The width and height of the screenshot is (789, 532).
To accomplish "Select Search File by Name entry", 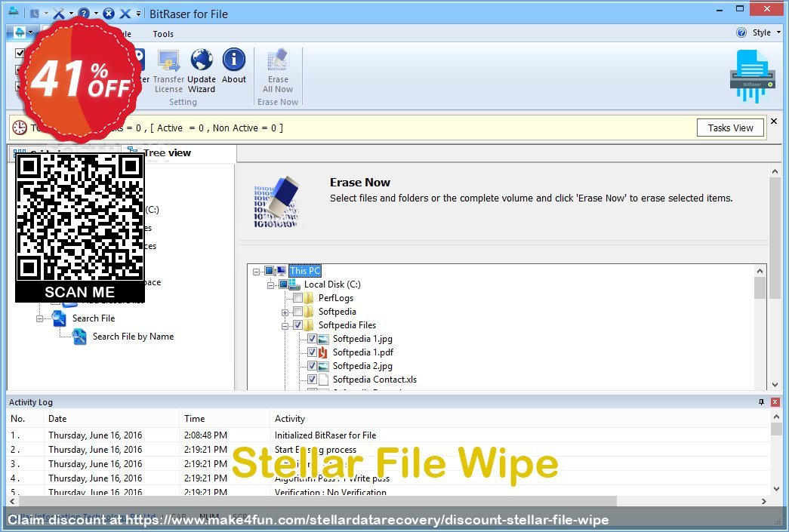I will pyautogui.click(x=134, y=337).
